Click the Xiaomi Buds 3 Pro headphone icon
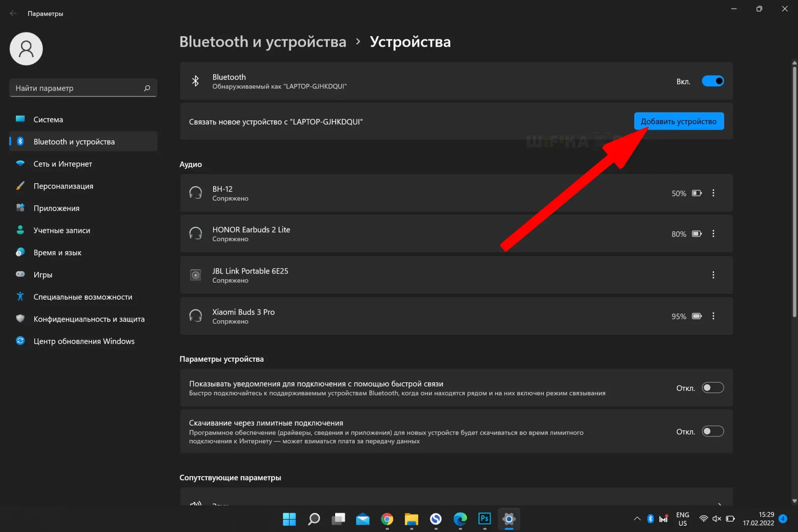798x532 pixels. coord(195,316)
